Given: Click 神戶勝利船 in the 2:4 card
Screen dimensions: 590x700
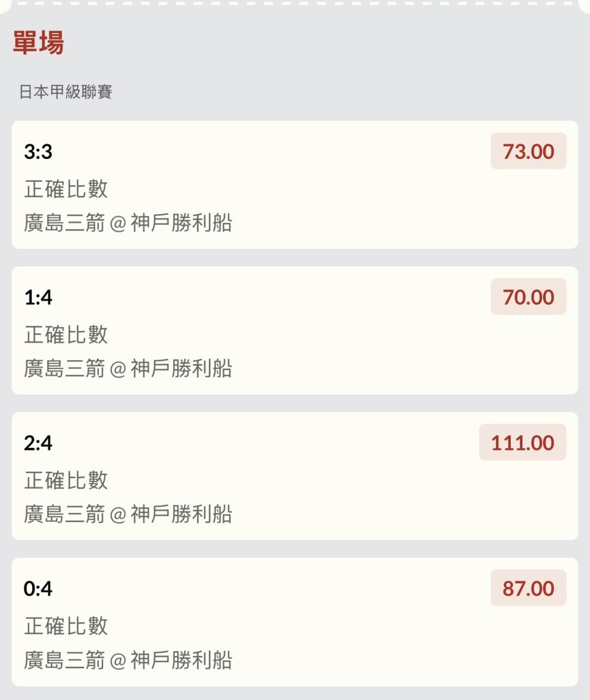Looking at the screenshot, I should pyautogui.click(x=181, y=514).
